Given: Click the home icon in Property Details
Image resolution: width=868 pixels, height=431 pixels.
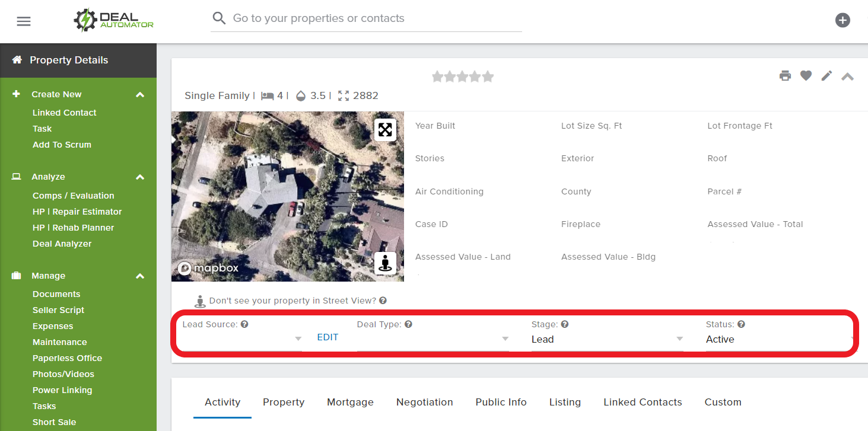Looking at the screenshot, I should click(17, 60).
